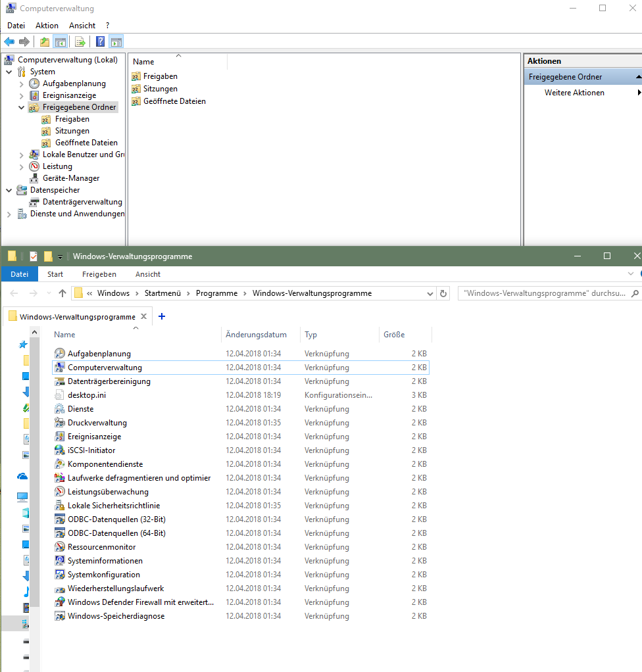Switch to the Start ribbon tab

click(x=55, y=274)
